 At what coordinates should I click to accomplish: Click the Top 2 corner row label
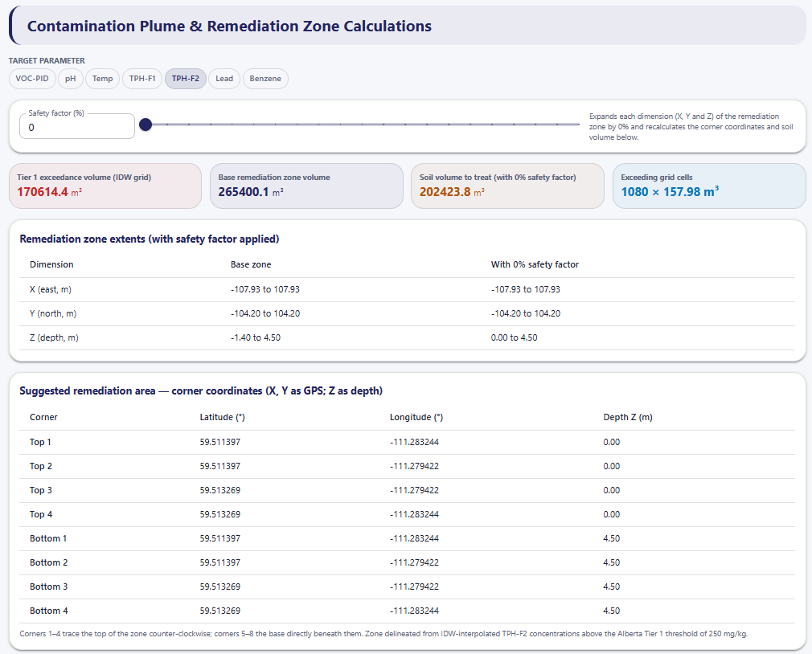click(40, 466)
